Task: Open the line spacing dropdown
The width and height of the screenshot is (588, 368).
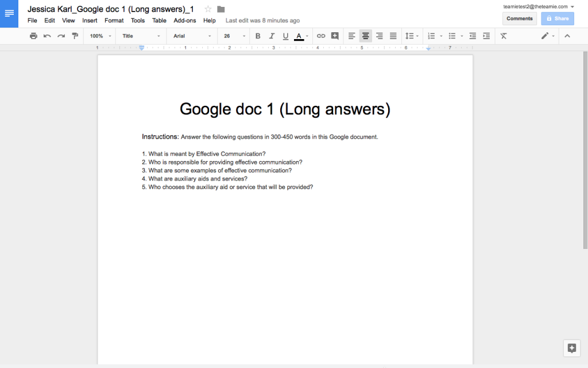Action: 412,36
